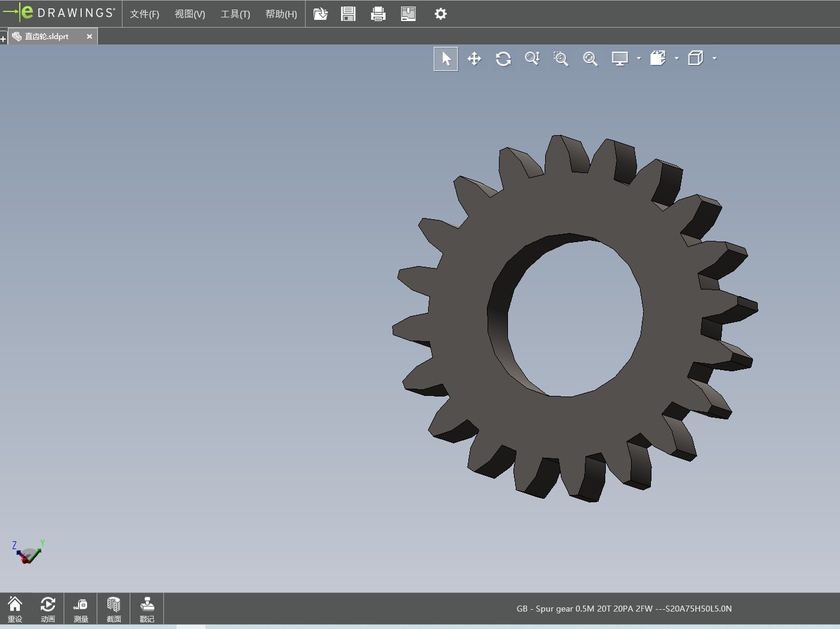Print the model using the printer icon
This screenshot has height=629, width=840.
pos(378,14)
